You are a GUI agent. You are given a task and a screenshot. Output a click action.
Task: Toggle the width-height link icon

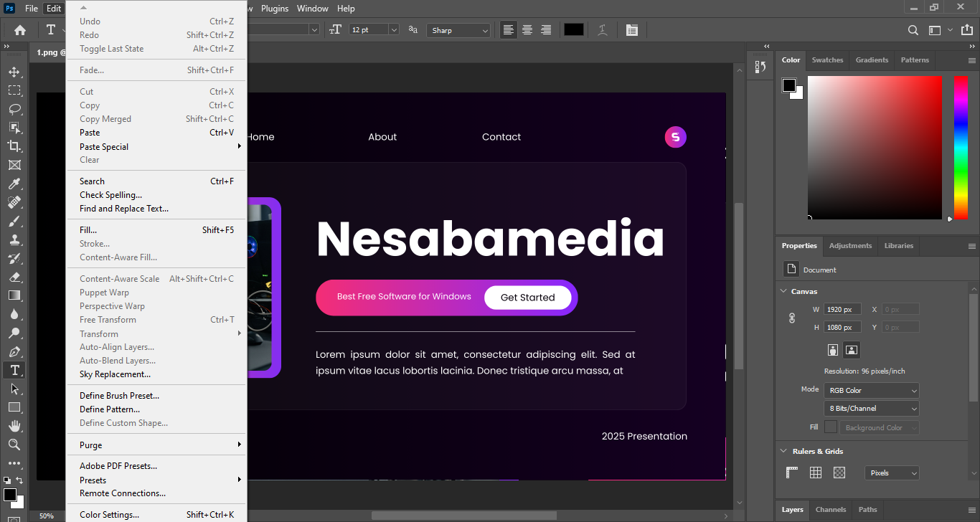pos(792,318)
